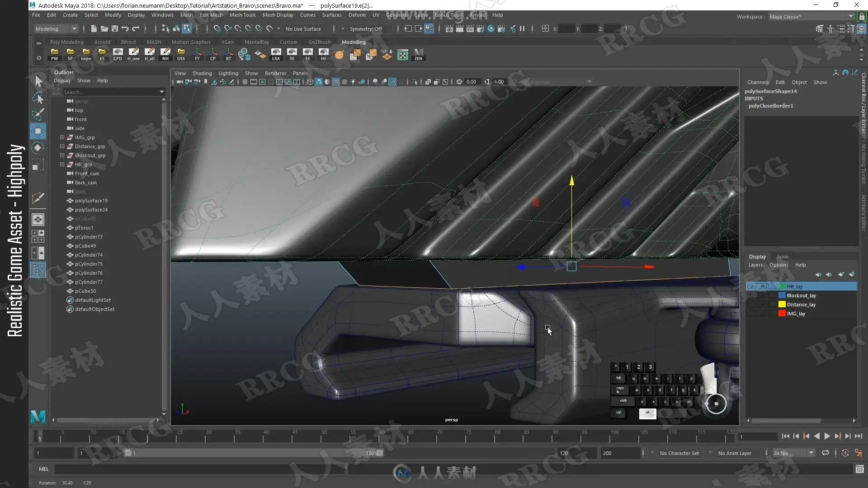The image size is (868, 488).
Task: Click polyCloseBorder1 input node
Action: pyautogui.click(x=771, y=106)
